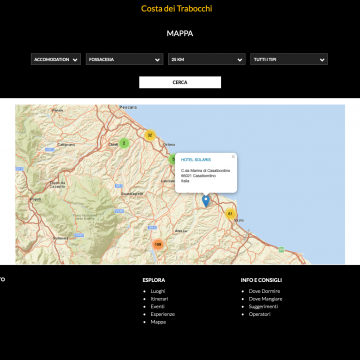Open the Dove Dormire footer link
This screenshot has height=360, width=360.
point(264,291)
